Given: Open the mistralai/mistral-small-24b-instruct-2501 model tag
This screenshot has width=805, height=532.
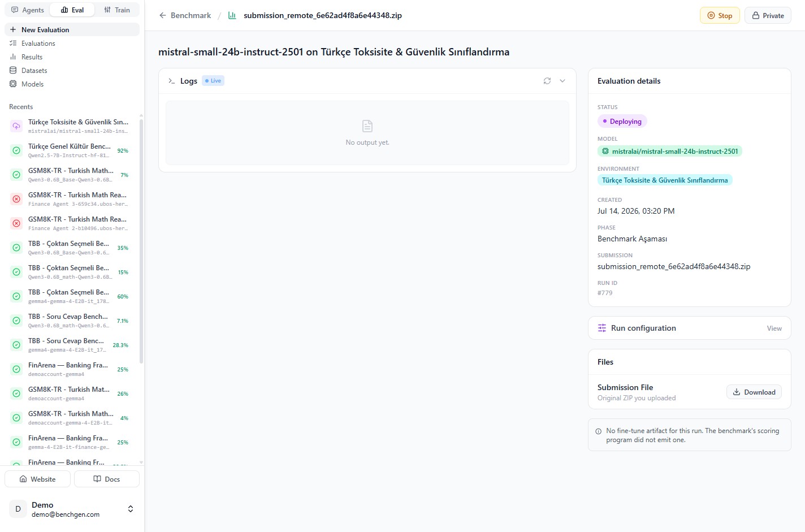Looking at the screenshot, I should 670,152.
